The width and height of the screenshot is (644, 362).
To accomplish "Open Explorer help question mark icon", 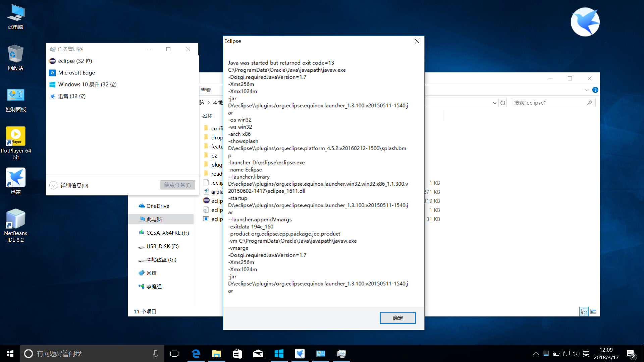I will (x=595, y=90).
